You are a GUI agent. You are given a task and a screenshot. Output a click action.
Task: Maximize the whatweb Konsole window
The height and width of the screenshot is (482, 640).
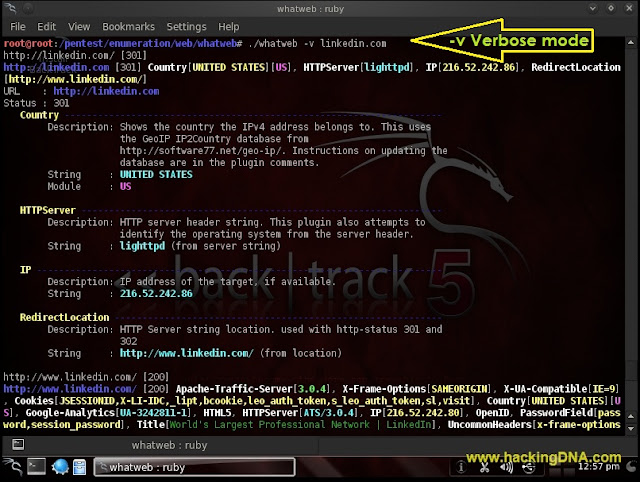(611, 8)
